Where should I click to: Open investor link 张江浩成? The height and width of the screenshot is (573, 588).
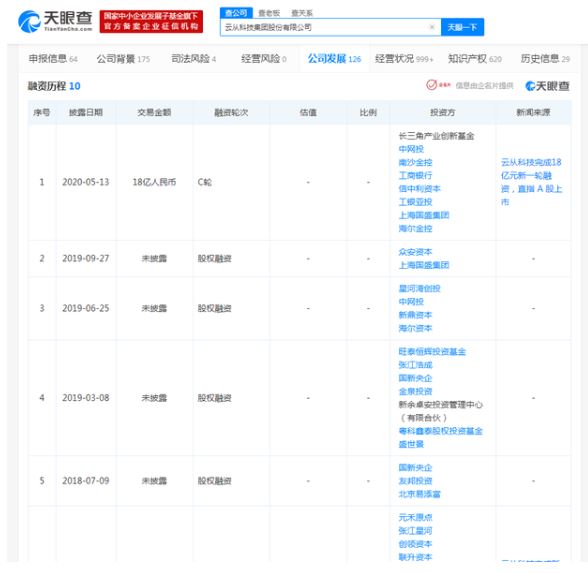pyautogui.click(x=415, y=365)
